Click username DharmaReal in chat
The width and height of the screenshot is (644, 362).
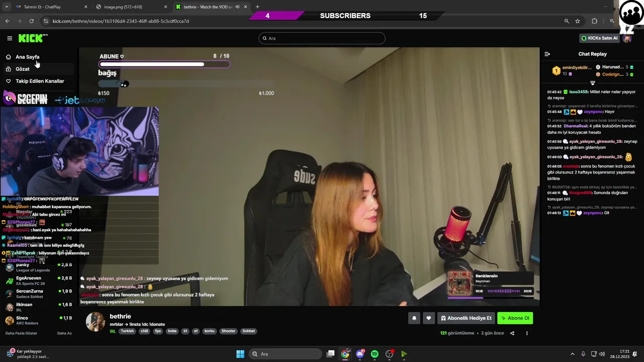click(x=575, y=126)
